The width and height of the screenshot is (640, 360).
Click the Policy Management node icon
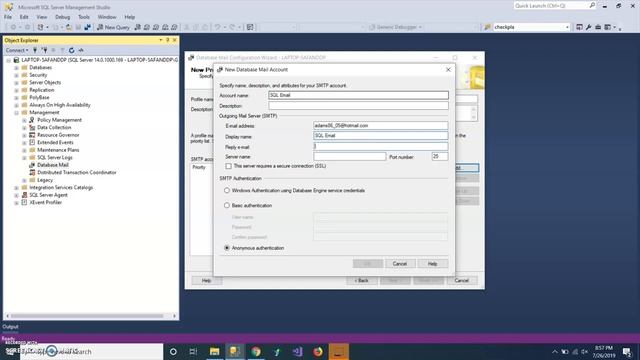click(32, 120)
